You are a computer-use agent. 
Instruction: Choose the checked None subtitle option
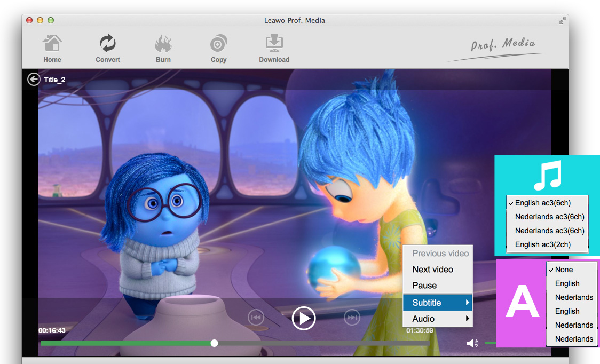click(564, 270)
